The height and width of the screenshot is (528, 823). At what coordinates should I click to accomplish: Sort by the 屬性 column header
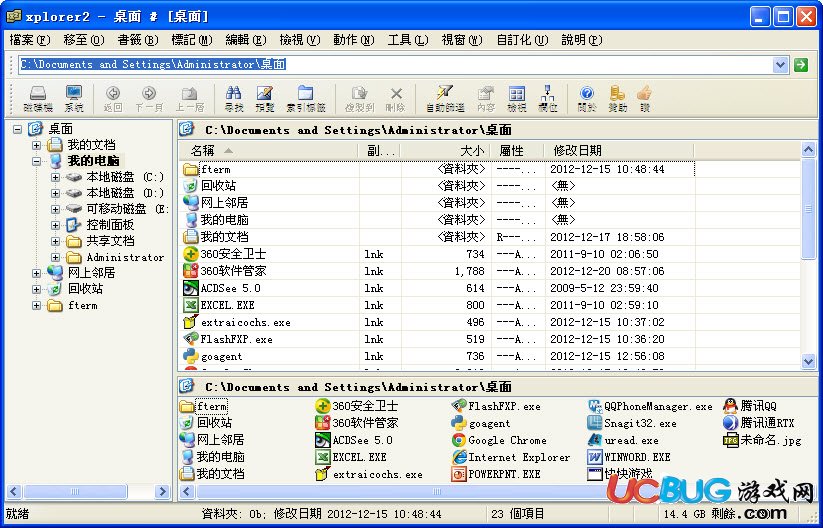click(x=517, y=151)
